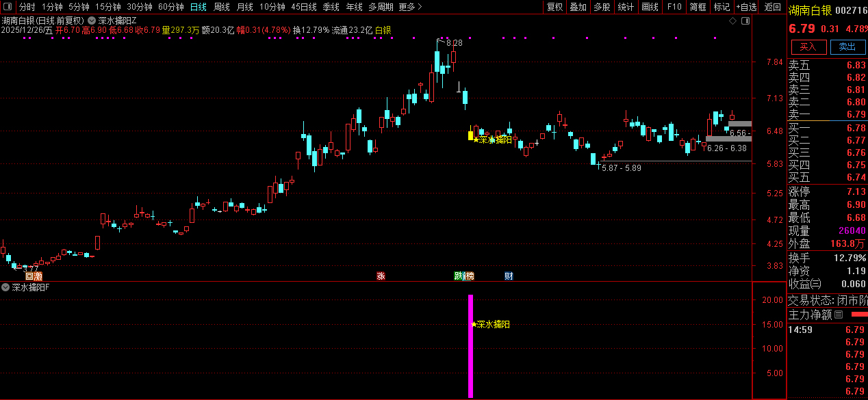
Task: Open 多股 multi-stock view
Action: 602,7
